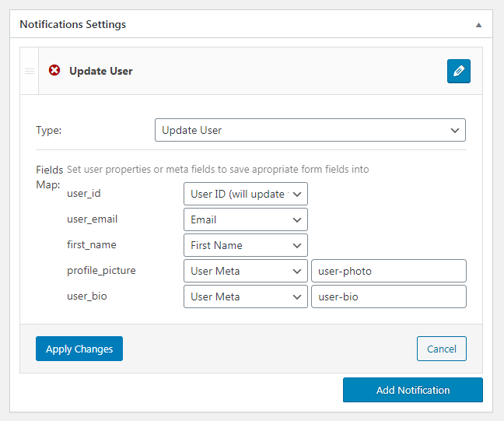This screenshot has width=504, height=421.
Task: Click the user-photo meta key input field
Action: pos(388,271)
